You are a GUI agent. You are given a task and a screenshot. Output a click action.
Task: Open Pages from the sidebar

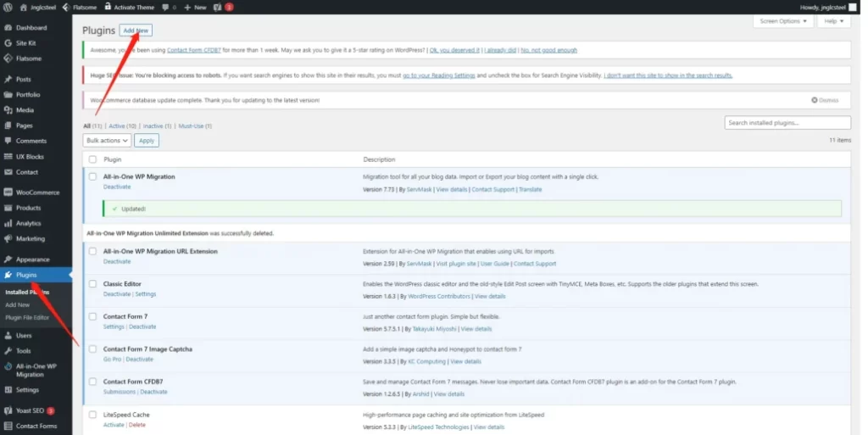(x=25, y=125)
